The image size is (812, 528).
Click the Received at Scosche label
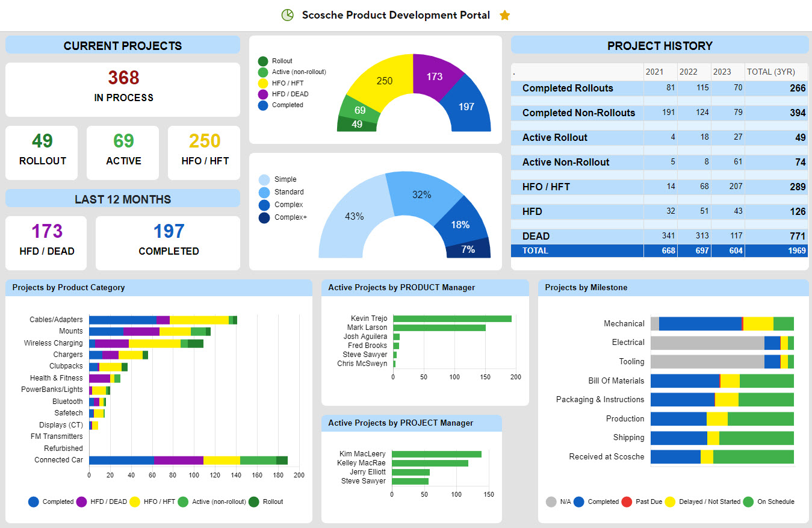pyautogui.click(x=607, y=456)
